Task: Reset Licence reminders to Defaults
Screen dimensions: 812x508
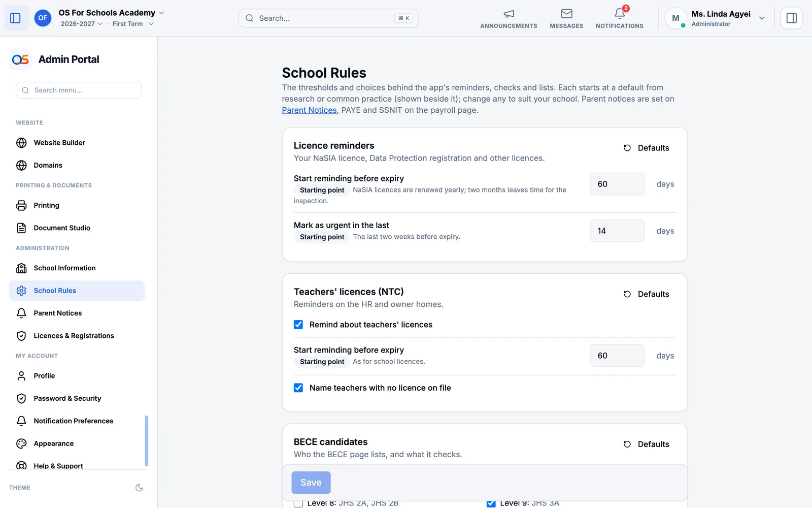Action: [647, 148]
